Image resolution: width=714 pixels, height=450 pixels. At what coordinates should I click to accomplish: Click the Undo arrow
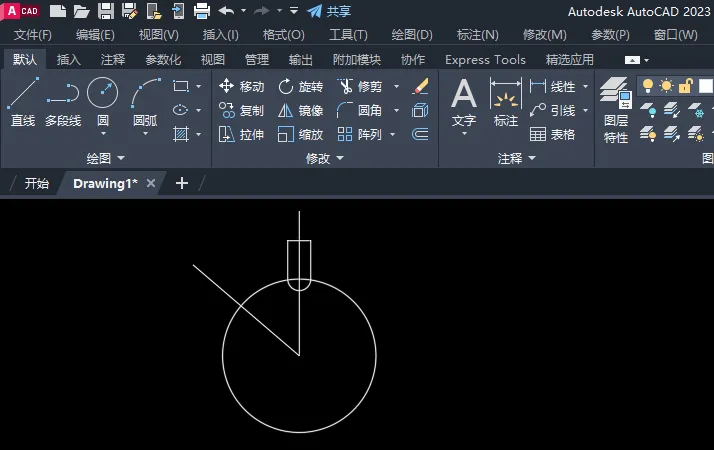click(x=226, y=11)
